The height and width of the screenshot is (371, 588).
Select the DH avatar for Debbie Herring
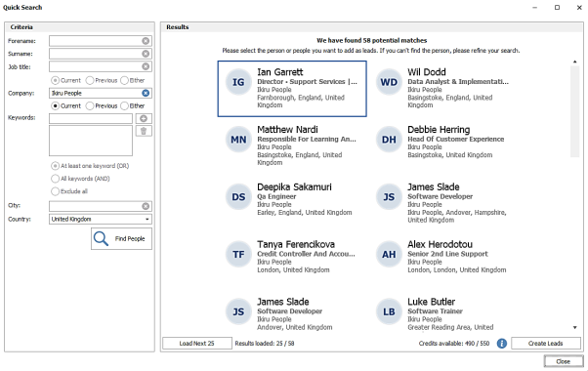click(x=389, y=140)
